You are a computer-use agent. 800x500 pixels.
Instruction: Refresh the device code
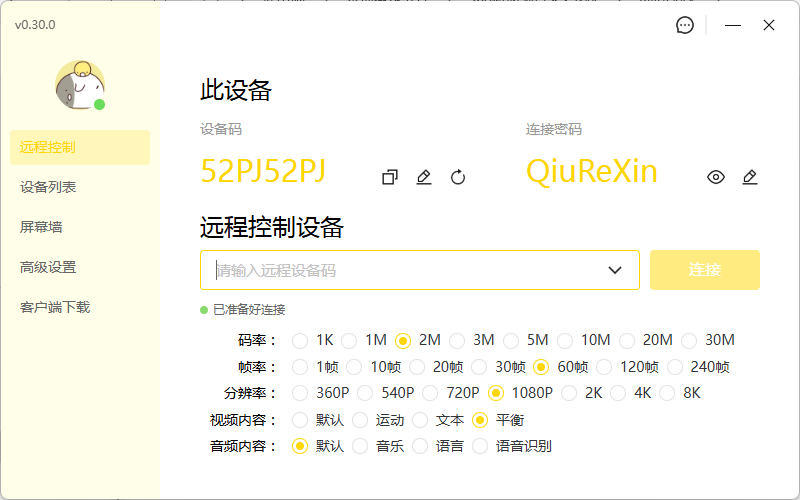[x=458, y=177]
